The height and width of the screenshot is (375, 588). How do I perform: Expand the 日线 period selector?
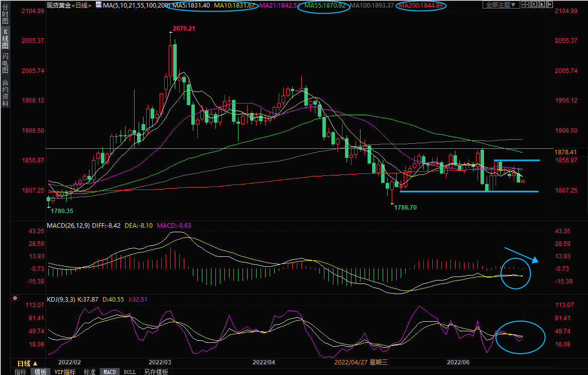coord(27,363)
